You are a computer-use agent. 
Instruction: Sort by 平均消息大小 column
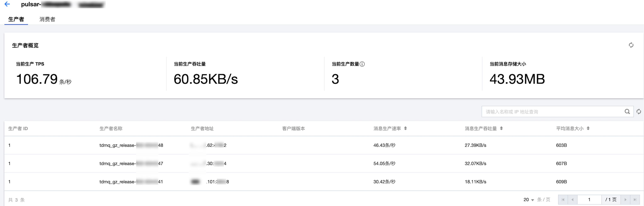tap(588, 128)
